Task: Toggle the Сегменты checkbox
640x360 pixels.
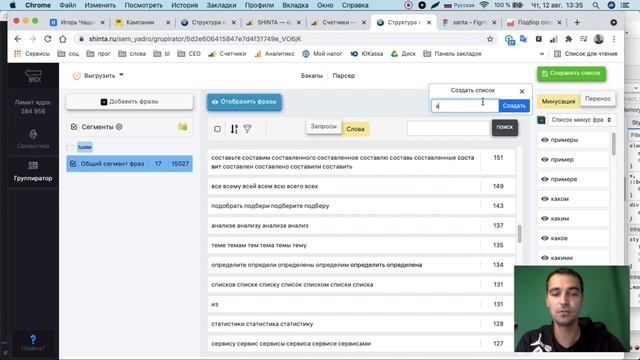Action: pos(74,127)
